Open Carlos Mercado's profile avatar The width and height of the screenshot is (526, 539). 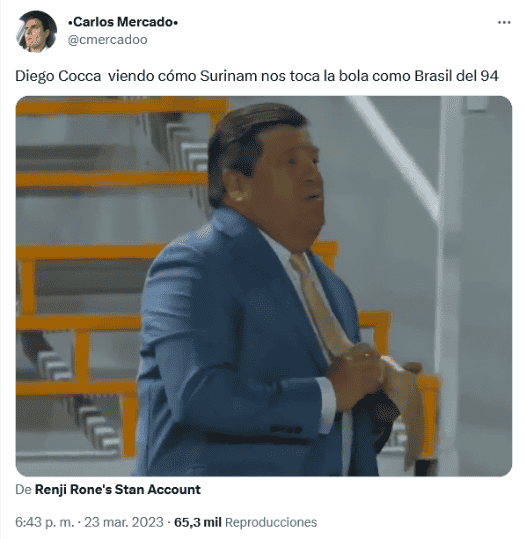[x=36, y=31]
